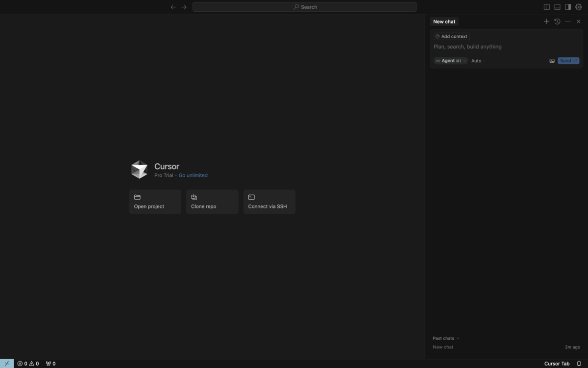Toggle the primary sidebar layout icon

(x=547, y=7)
